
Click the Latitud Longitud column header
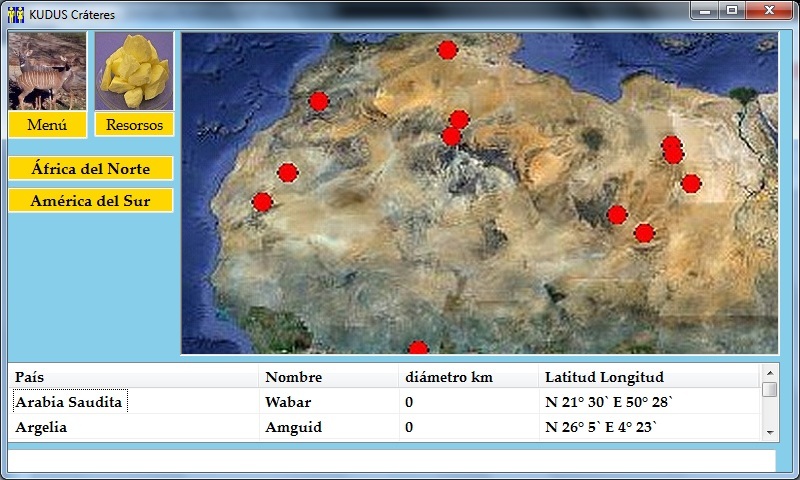(648, 378)
